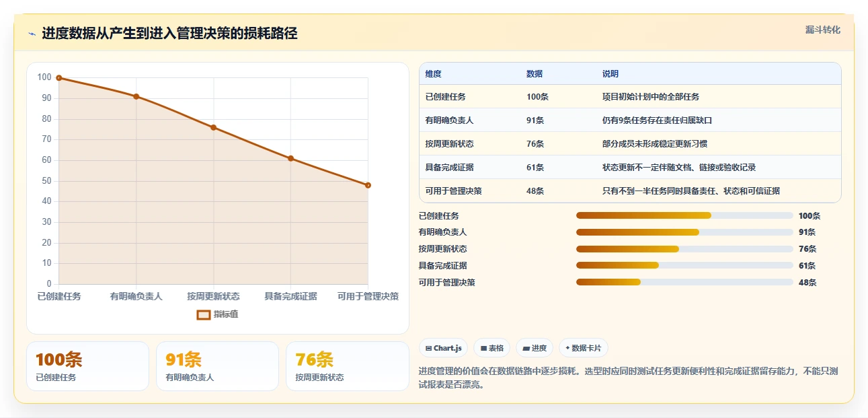Click 48条 in the table's 数据 column

pos(535,191)
